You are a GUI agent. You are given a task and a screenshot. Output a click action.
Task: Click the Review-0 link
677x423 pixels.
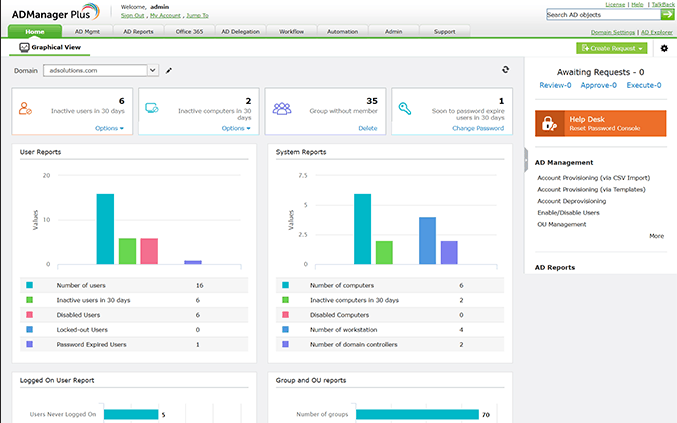[x=555, y=85]
